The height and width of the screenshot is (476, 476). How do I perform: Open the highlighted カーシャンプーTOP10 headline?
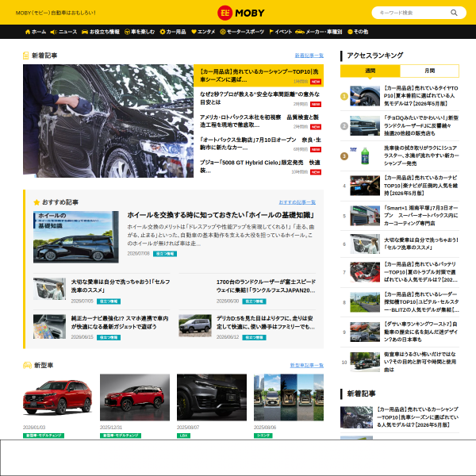(259, 75)
